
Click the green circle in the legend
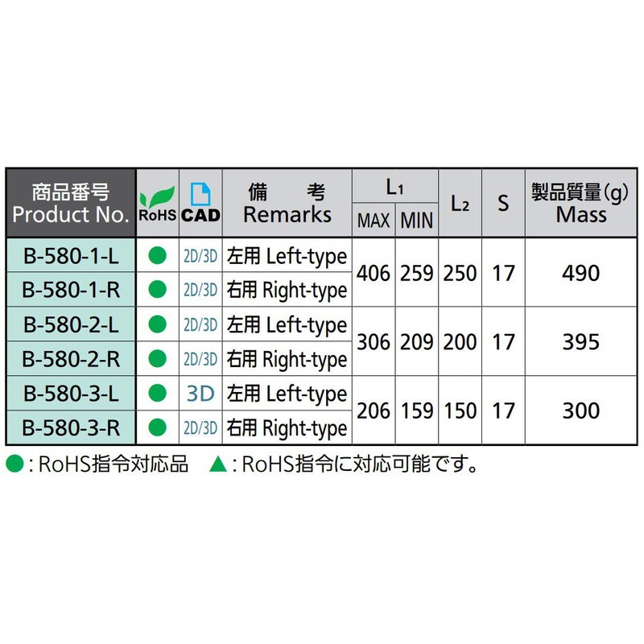click(x=15, y=464)
